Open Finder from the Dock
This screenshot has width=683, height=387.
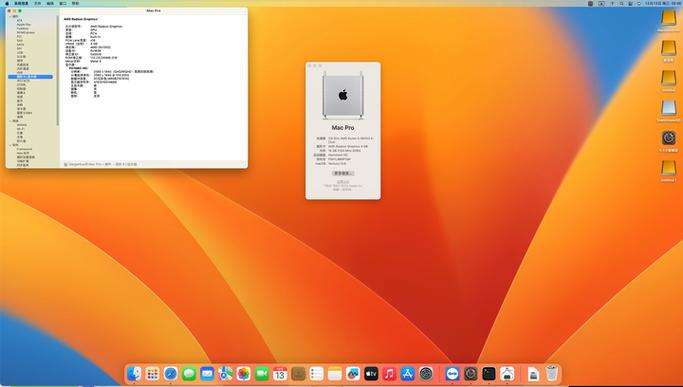pos(134,373)
